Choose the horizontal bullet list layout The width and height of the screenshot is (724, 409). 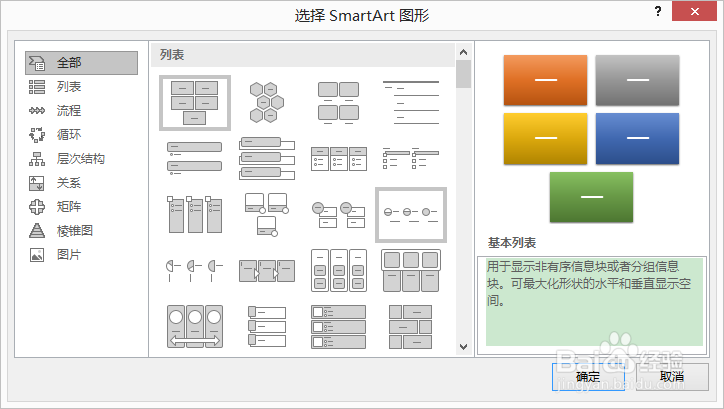pos(338,159)
